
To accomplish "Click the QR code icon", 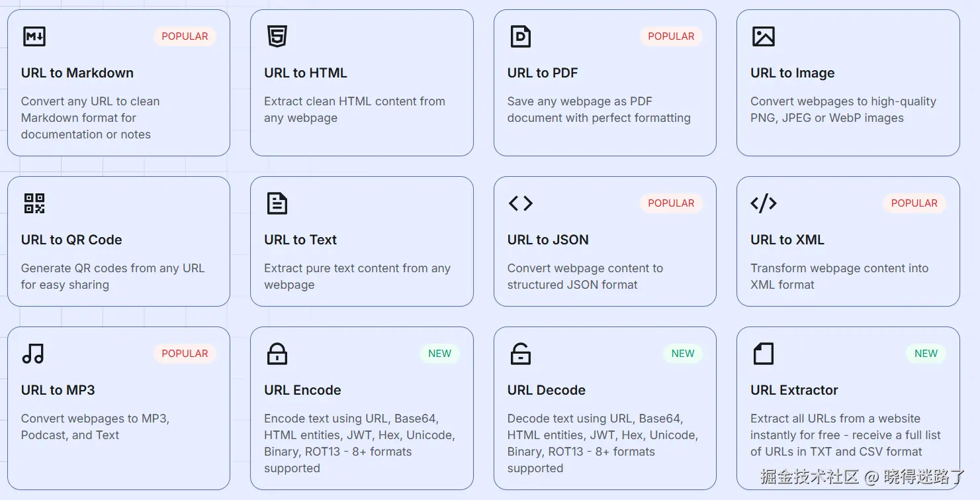I will point(34,203).
